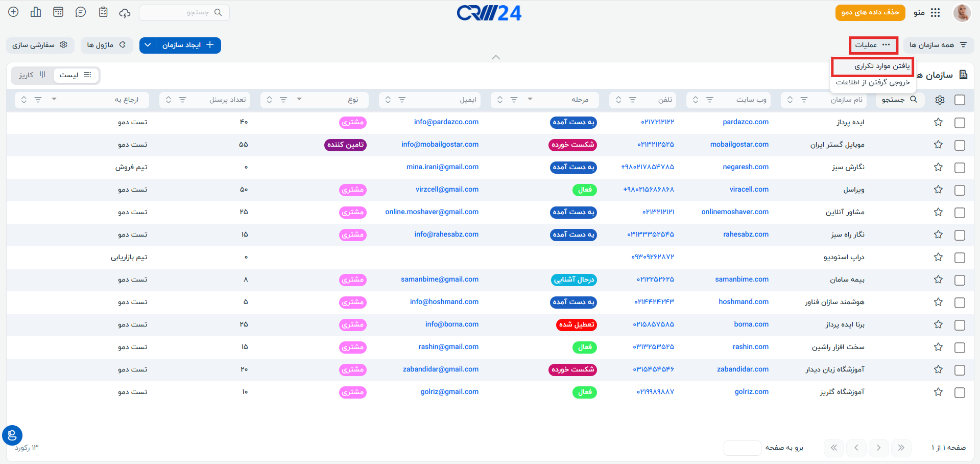
Task: Open the سفارشی سازی button
Action: (40, 45)
